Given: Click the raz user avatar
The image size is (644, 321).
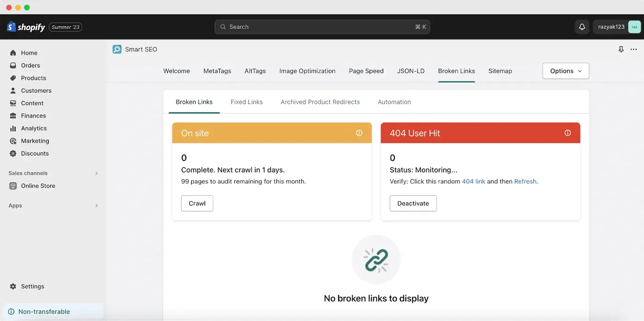Looking at the screenshot, I should (634, 27).
